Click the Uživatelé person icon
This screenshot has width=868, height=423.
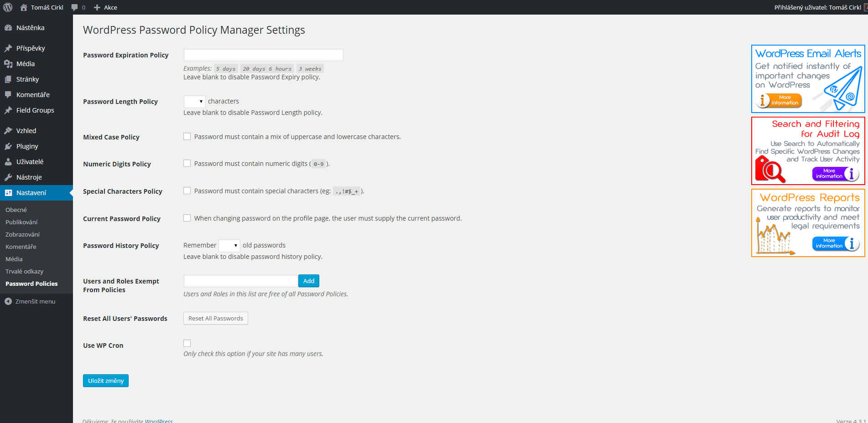coord(8,162)
